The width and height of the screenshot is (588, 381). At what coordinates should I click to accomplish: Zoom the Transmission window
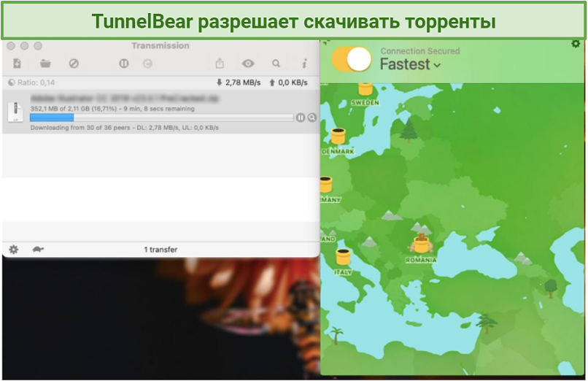pyautogui.click(x=38, y=46)
